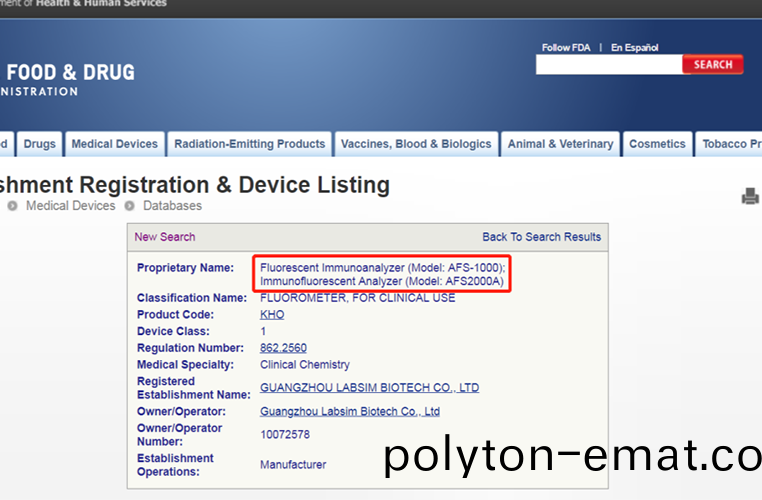The image size is (762, 500).
Task: Go to Databases breadcrumb
Action: click(x=172, y=206)
